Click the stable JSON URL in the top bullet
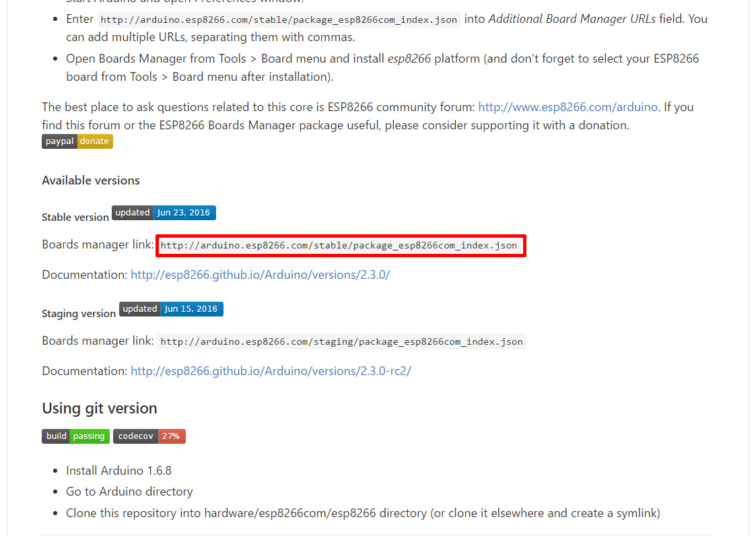Screen dimensions: 756x536 279,20
